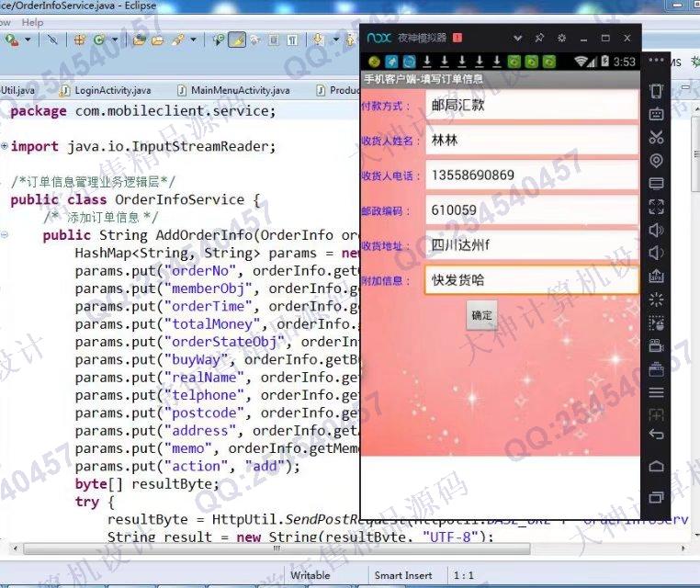Image resolution: width=700 pixels, height=588 pixels.
Task: Run the last external tool in Eclipse
Action: pyautogui.click(x=12, y=40)
